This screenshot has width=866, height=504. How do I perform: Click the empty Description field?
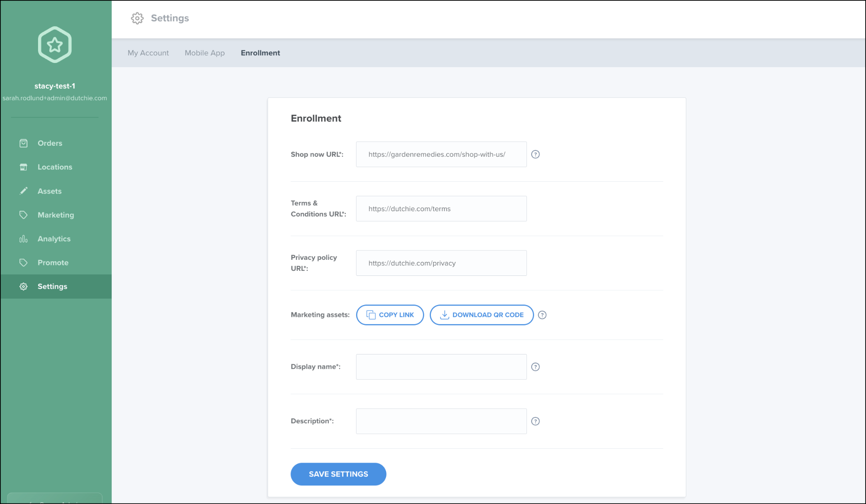(441, 421)
